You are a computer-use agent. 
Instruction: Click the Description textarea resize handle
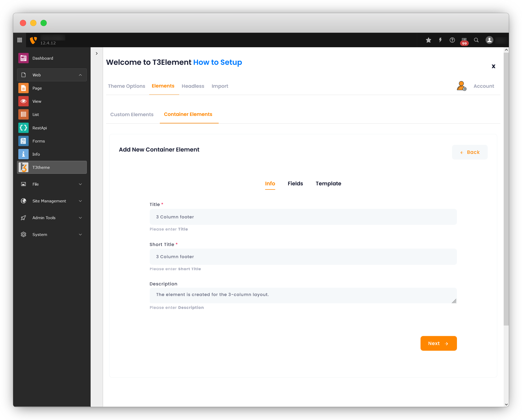coord(454,301)
